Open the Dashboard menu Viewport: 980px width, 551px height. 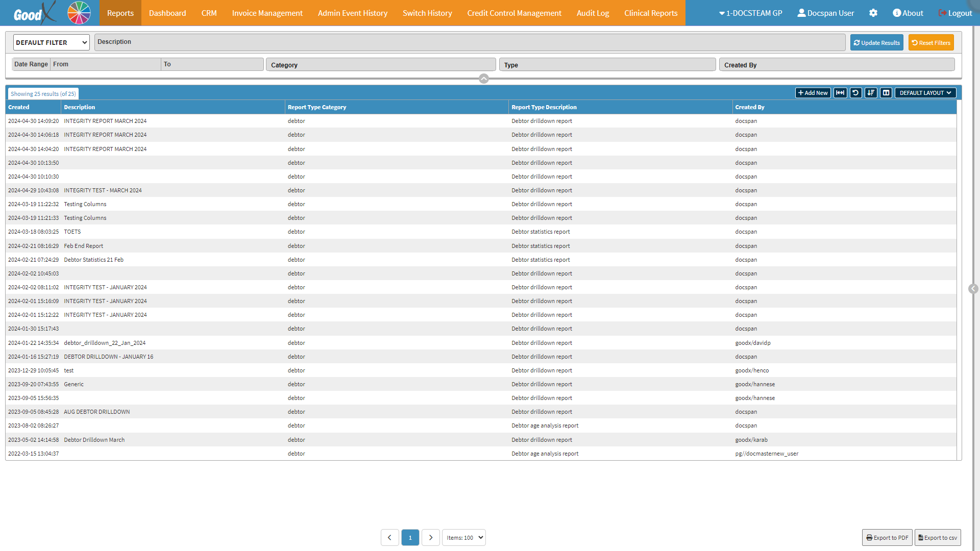tap(167, 13)
